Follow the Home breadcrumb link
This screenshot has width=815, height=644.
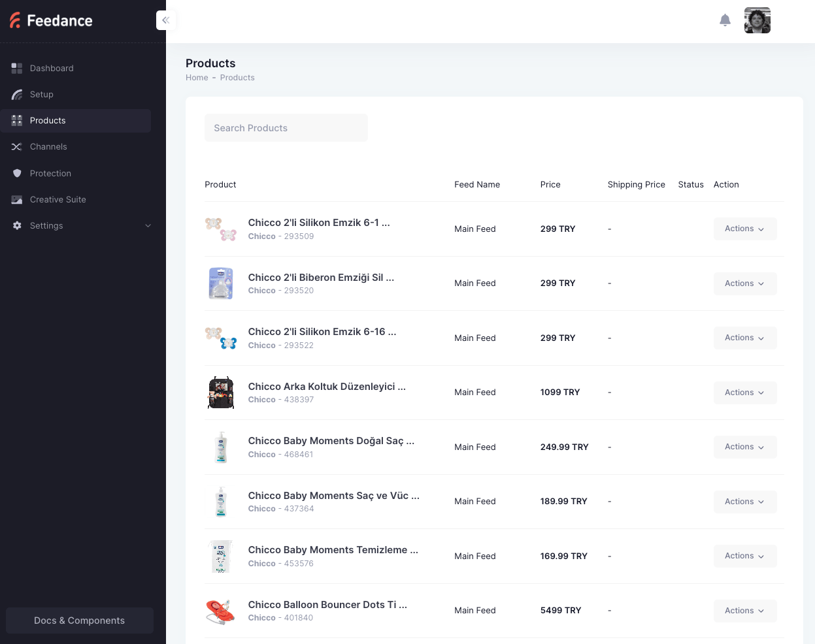[x=197, y=78]
